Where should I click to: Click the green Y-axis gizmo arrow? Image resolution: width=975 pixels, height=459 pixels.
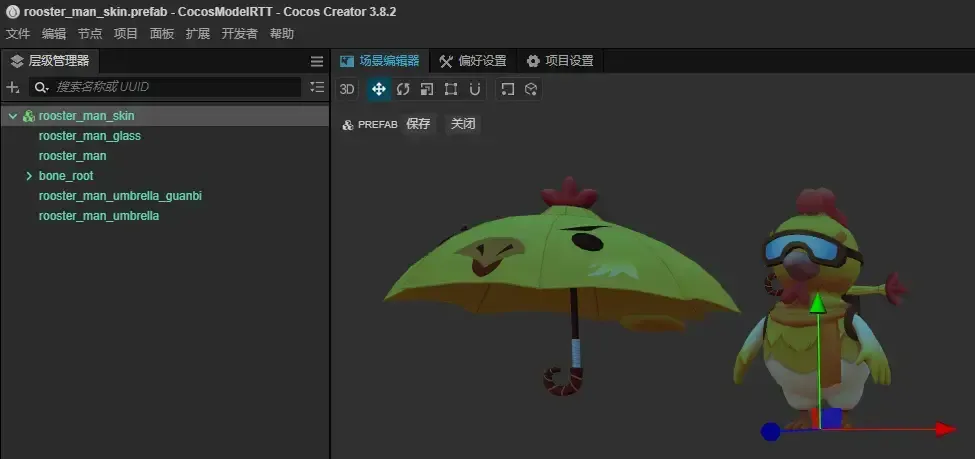point(818,304)
